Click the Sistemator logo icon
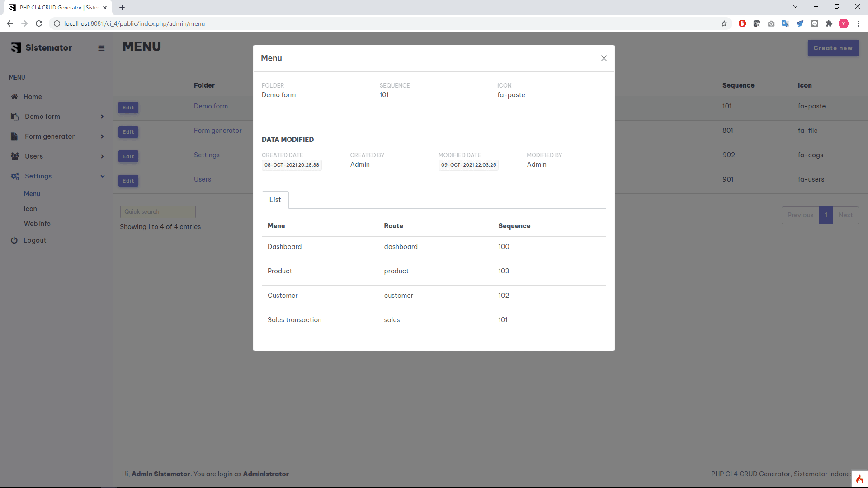868x488 pixels. [x=16, y=48]
